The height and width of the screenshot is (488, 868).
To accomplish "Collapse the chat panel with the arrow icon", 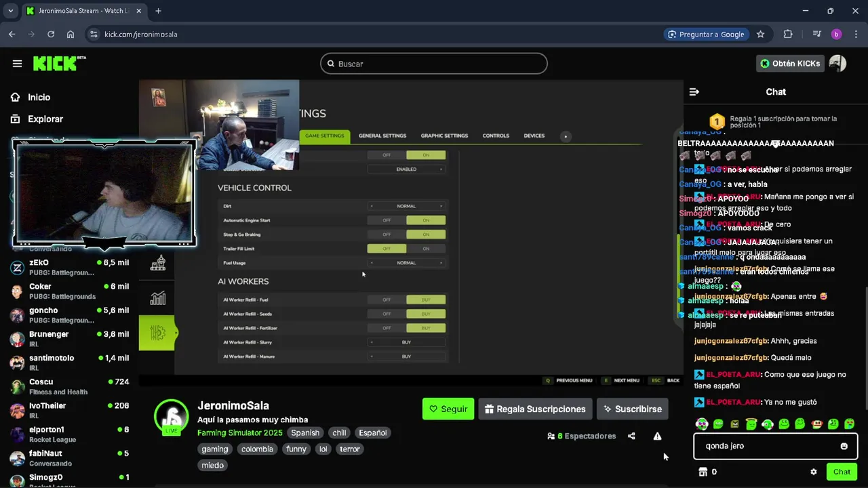I will coord(694,91).
